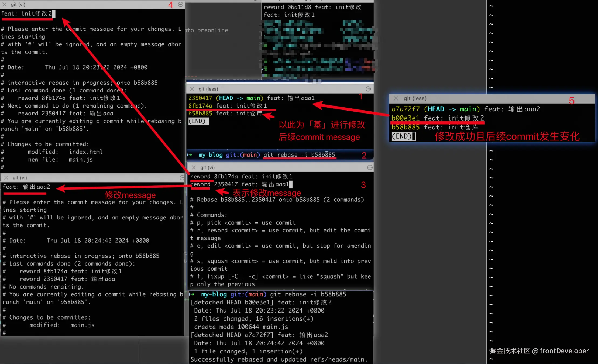
Task: Close the top-left git (vi) pane
Action: tap(4, 5)
